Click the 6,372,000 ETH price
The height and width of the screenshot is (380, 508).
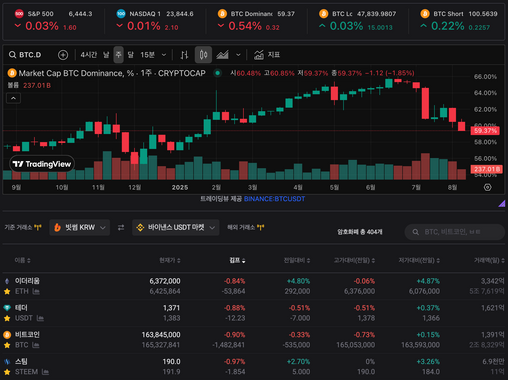point(165,281)
